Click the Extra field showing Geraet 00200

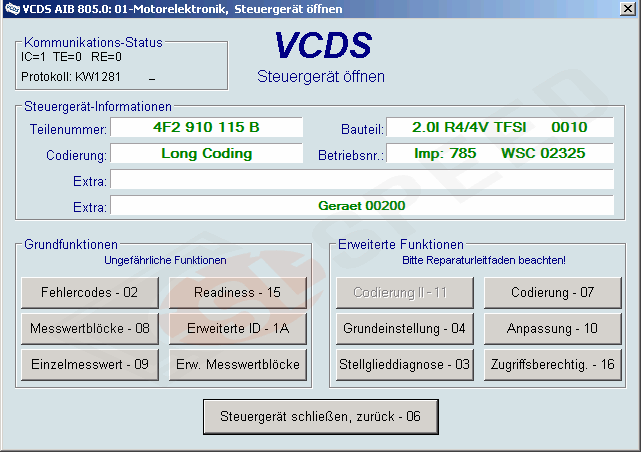[362, 206]
